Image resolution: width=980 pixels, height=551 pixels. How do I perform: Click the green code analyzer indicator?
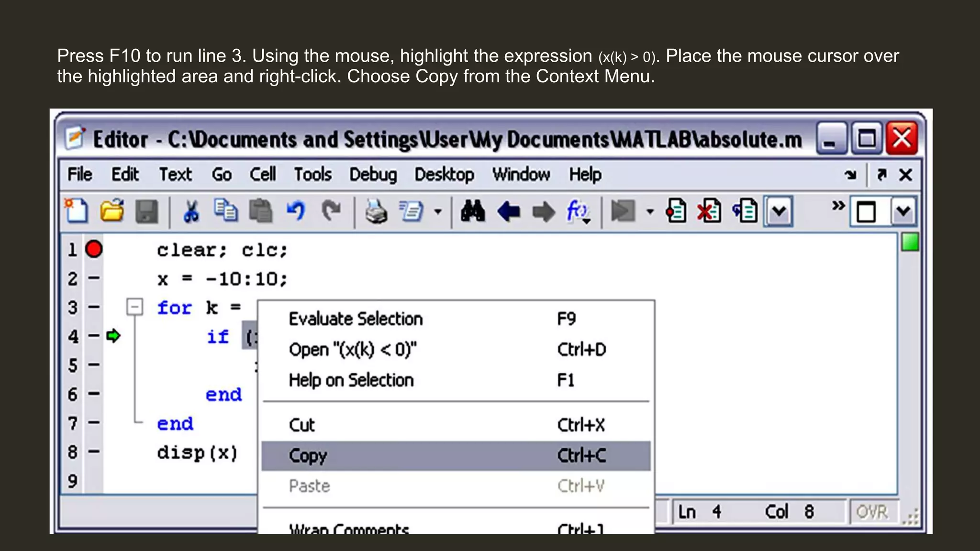pyautogui.click(x=910, y=242)
